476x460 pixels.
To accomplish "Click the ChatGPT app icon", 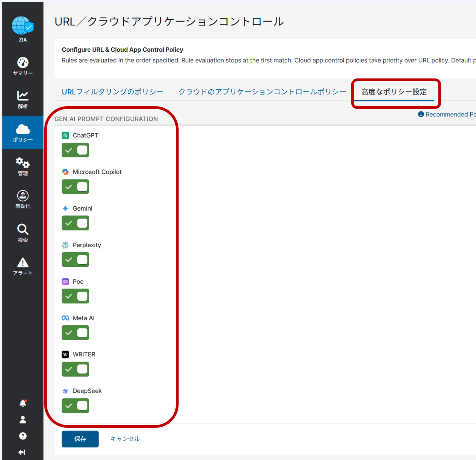I will click(x=65, y=135).
